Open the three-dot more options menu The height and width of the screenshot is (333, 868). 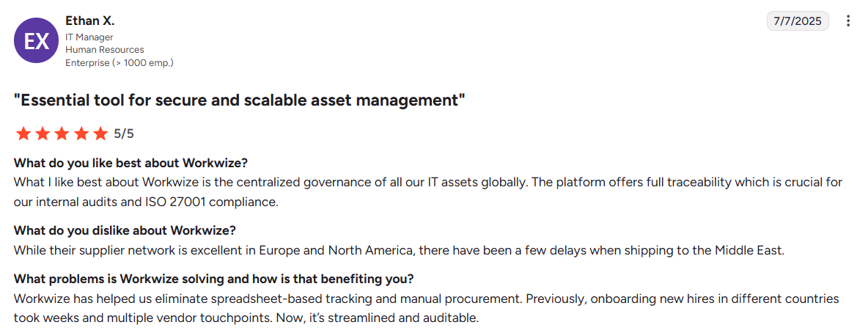click(x=848, y=21)
